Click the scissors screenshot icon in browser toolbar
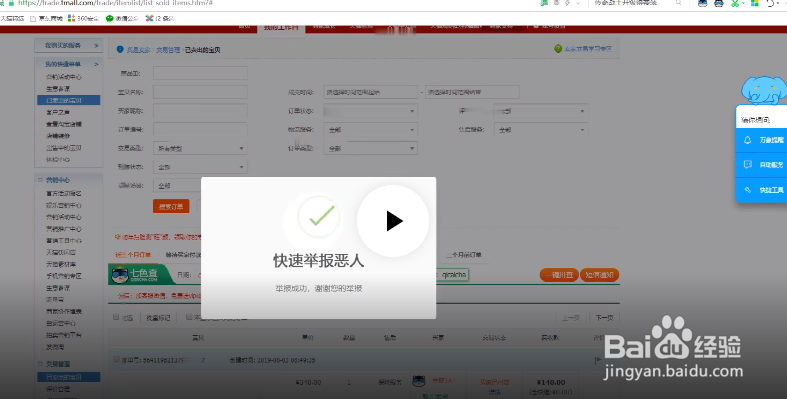This screenshot has width=787, height=399. (x=735, y=3)
